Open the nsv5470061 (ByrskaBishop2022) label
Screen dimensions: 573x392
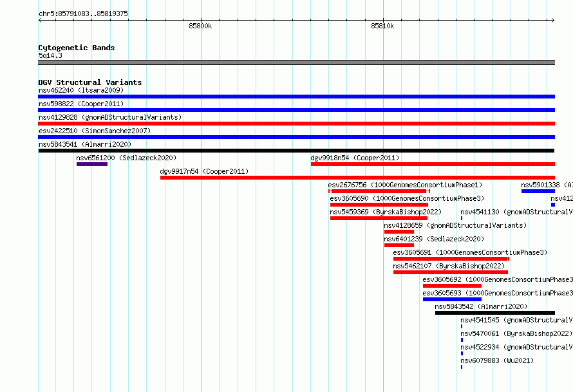pyautogui.click(x=516, y=333)
